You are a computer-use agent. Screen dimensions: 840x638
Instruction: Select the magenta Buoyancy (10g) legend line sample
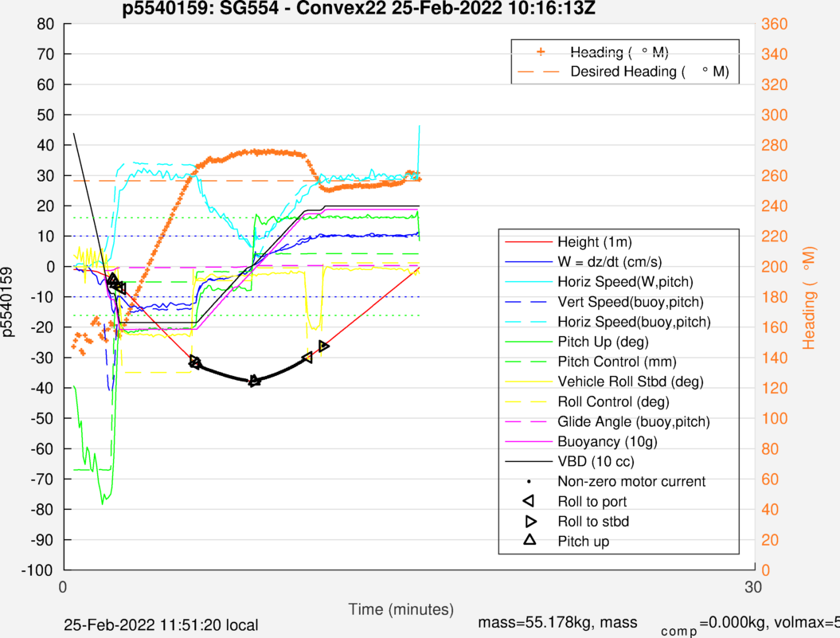tap(528, 442)
